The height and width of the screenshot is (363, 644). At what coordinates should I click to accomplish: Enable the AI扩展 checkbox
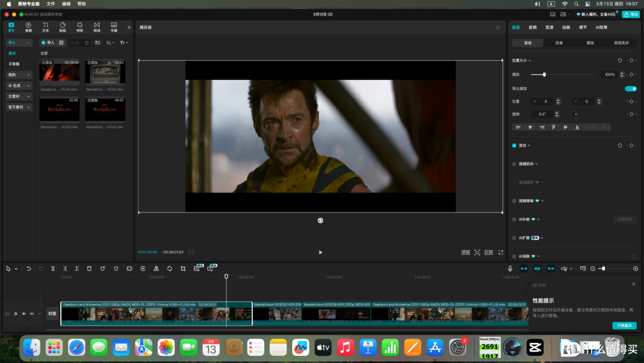tap(514, 238)
